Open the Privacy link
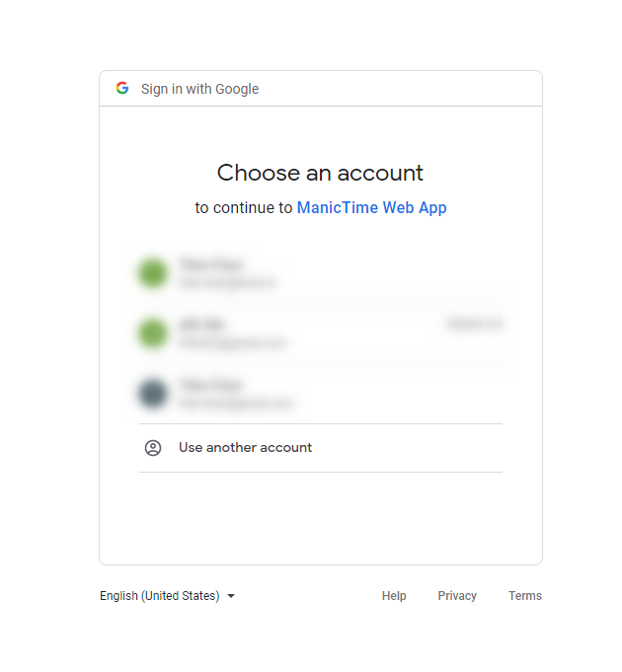Viewport: 622px width, 672px height. 457,596
